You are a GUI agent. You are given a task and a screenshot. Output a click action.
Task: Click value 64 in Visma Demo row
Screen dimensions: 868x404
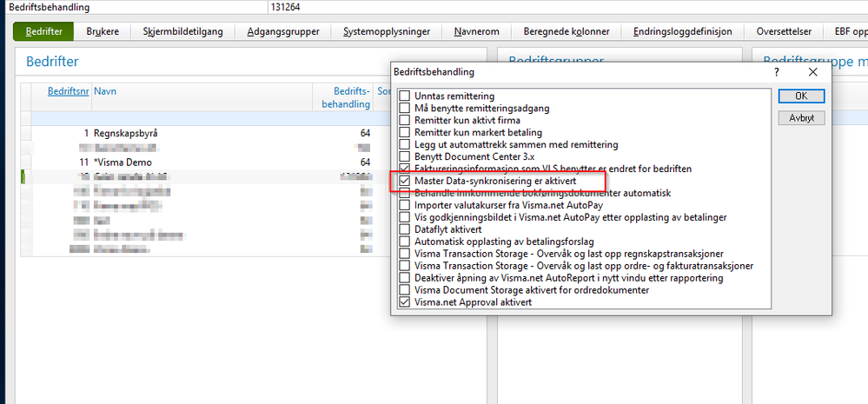(365, 162)
